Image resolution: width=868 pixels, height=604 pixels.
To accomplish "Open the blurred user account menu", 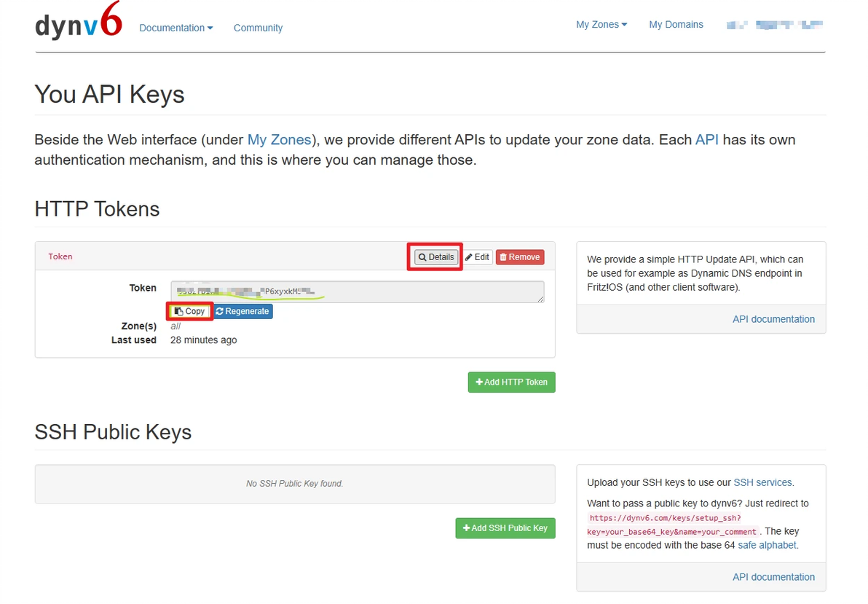I will (775, 25).
